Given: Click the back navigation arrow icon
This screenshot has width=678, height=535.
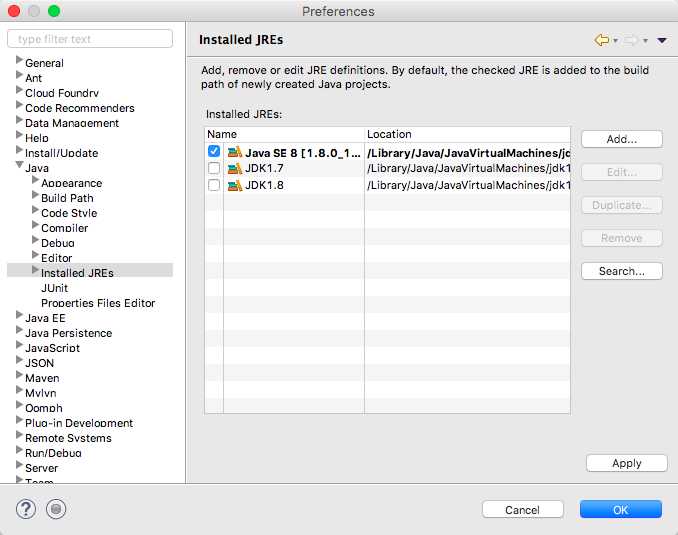Looking at the screenshot, I should coord(601,40).
